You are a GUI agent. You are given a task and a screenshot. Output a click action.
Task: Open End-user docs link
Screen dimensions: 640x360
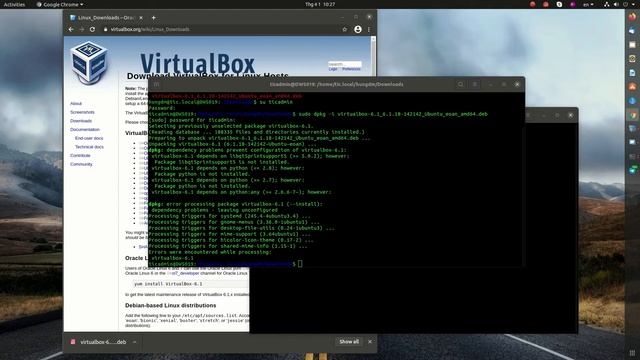[89, 138]
